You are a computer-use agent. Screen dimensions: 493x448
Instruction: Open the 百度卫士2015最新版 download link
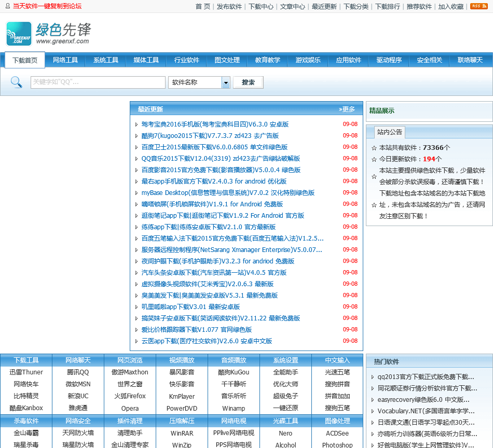214,147
